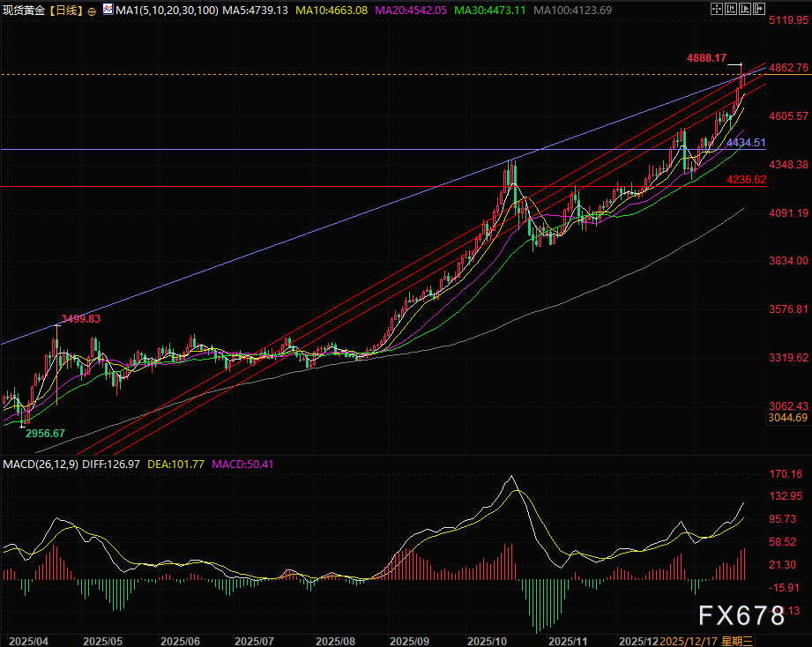This screenshot has width=812, height=647.
Task: Click the crosshair target icon beside 日线
Action: point(92,11)
